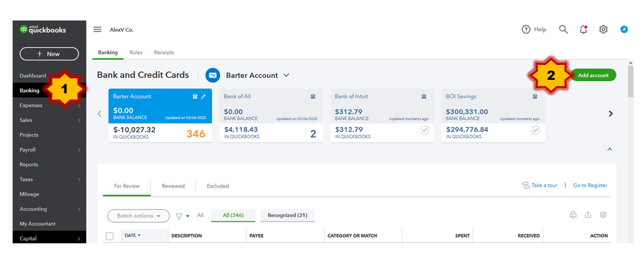This screenshot has width=644, height=259.
Task: Open Projects in sidebar
Action: 29,135
